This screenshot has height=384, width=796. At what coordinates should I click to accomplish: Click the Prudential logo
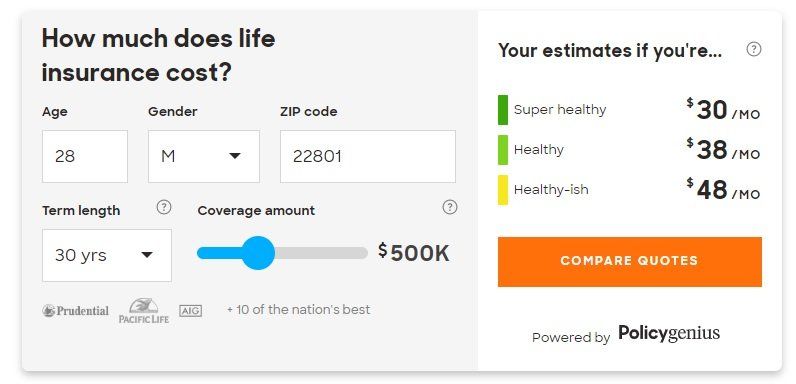tap(75, 310)
